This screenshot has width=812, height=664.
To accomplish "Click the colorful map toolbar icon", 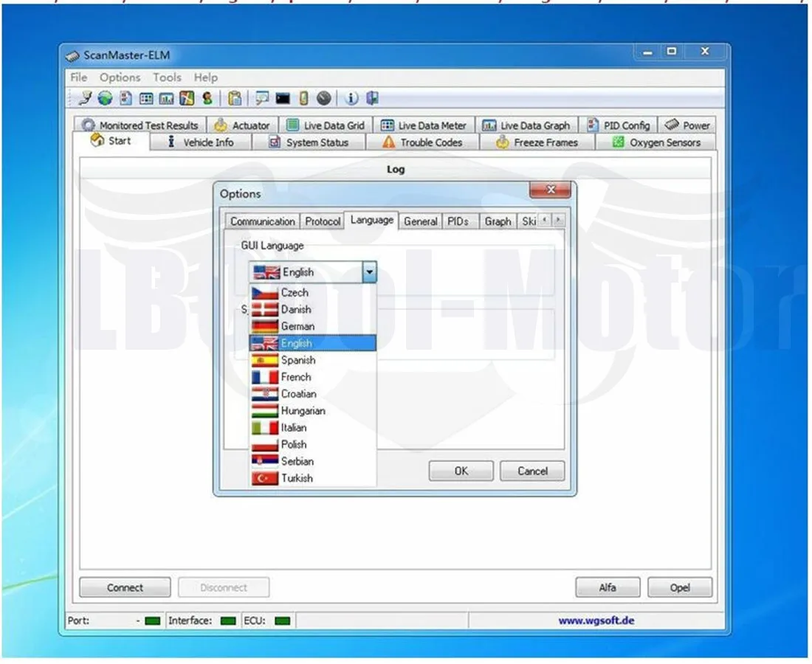I will [x=187, y=98].
